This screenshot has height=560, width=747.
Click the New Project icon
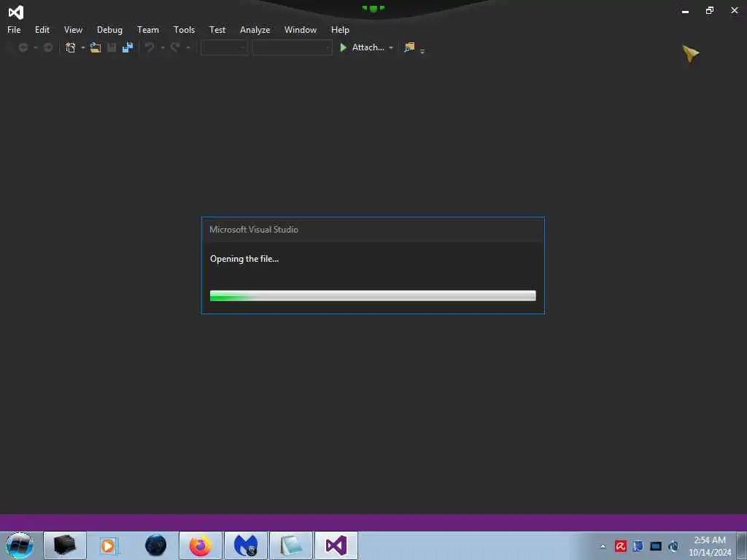pyautogui.click(x=71, y=47)
